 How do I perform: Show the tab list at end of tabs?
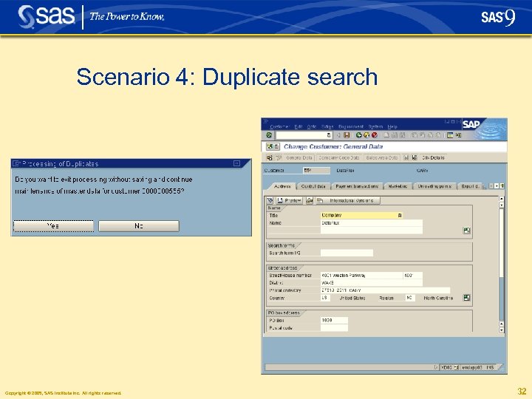pos(502,186)
